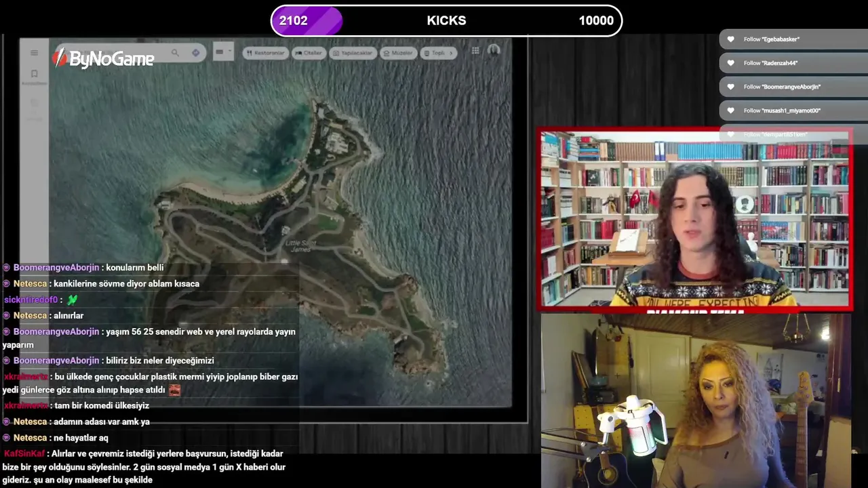Screen dimensions: 868x488
Task: Select the Toplu taşıma chip
Action: pos(439,53)
